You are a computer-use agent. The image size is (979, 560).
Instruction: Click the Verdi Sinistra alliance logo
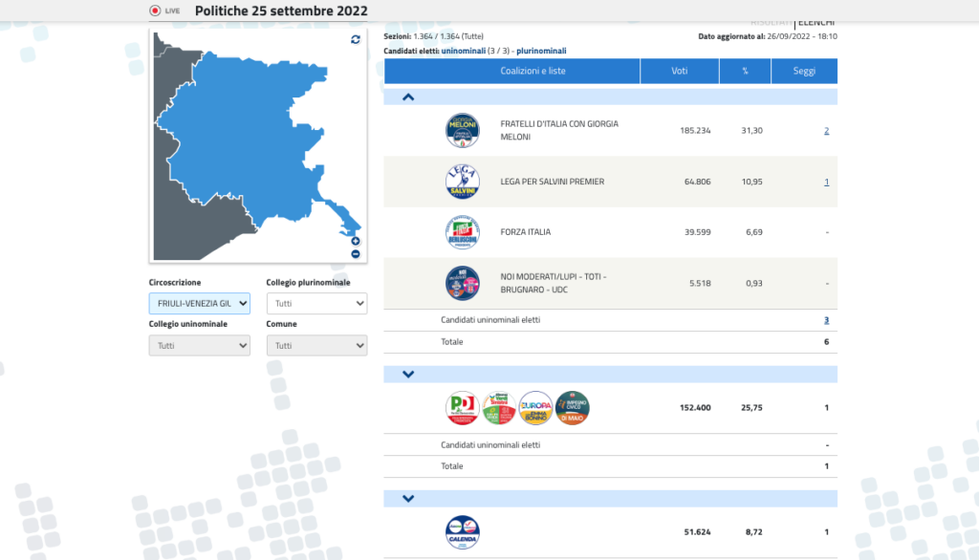coord(499,408)
